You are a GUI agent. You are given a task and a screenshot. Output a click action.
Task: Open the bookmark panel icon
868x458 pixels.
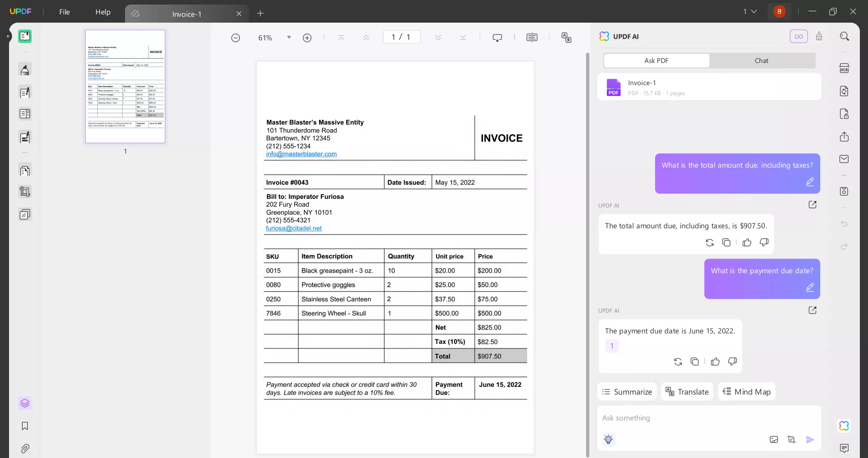[25, 426]
